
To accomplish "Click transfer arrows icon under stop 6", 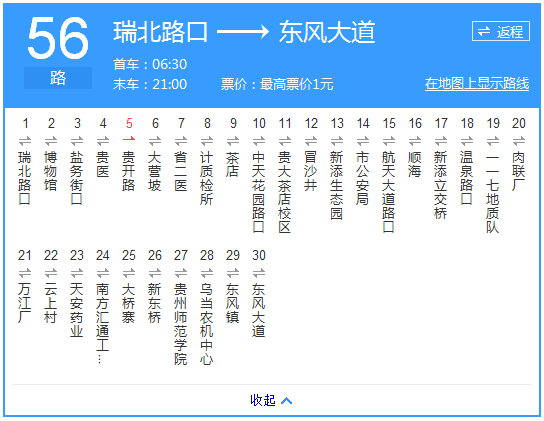I will pos(155,141).
